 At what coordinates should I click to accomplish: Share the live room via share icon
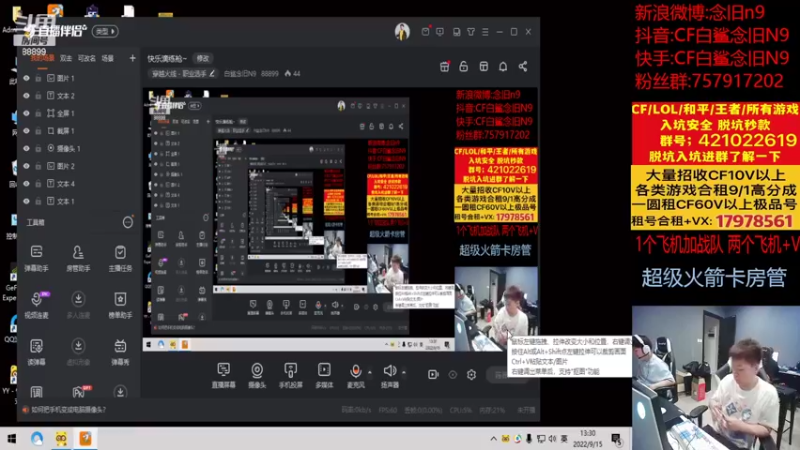pos(523,66)
